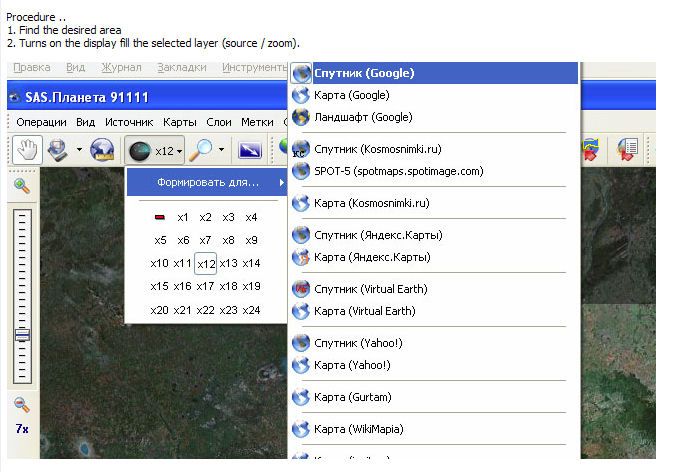
Task: Select x24 zoom level option
Action: pos(251,310)
